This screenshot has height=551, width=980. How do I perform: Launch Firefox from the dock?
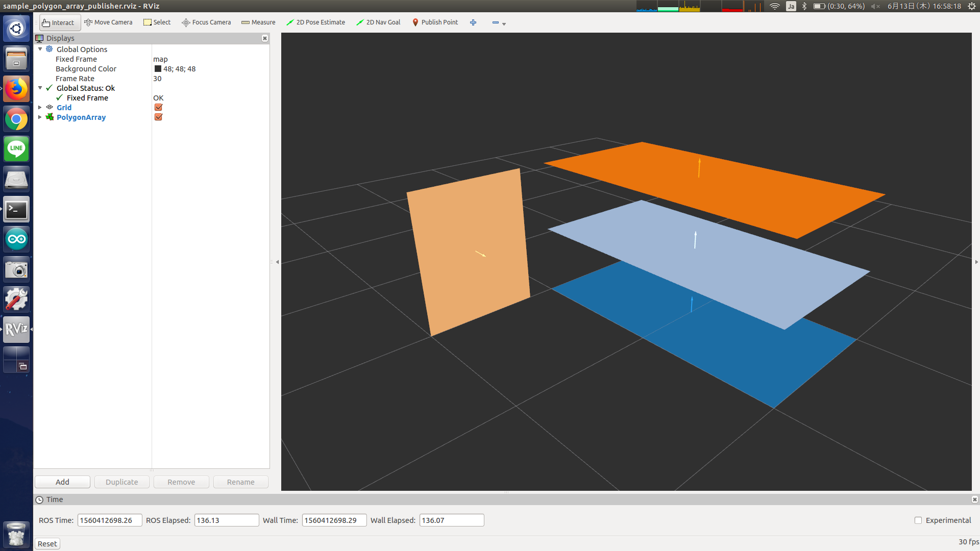(16, 89)
